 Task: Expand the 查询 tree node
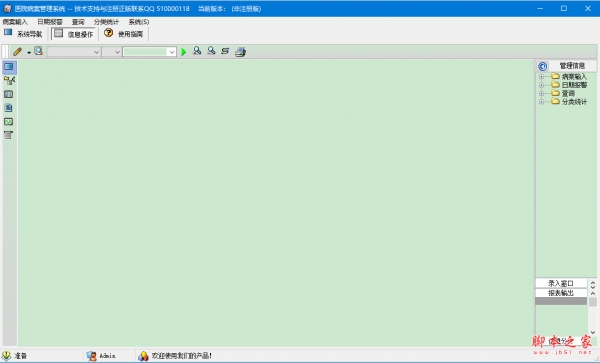click(541, 93)
